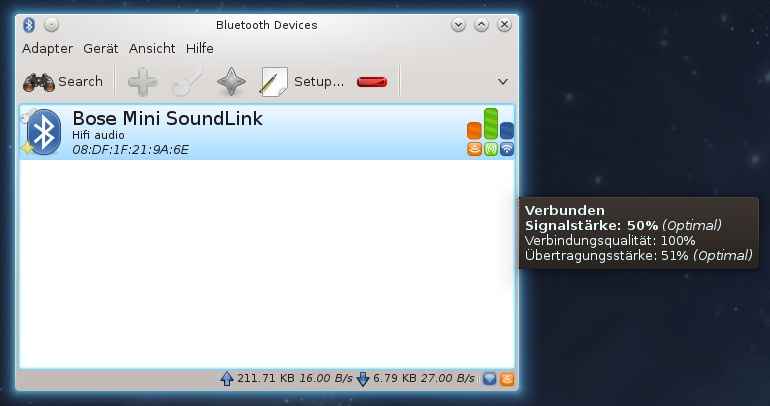This screenshot has width=770, height=406.
Task: Click the grey plus Add device icon
Action: tap(143, 81)
